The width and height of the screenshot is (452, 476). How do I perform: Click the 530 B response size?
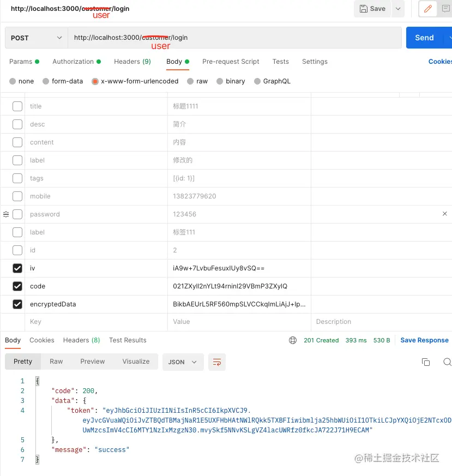point(382,340)
